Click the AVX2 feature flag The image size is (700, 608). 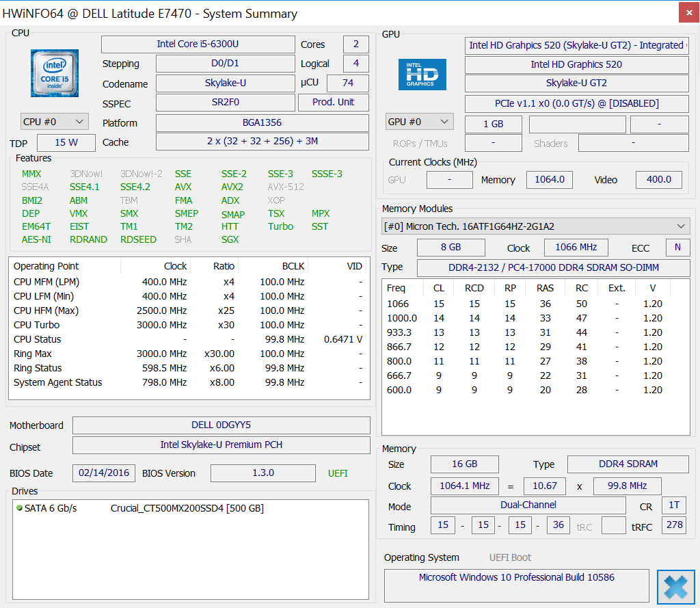[x=232, y=187]
